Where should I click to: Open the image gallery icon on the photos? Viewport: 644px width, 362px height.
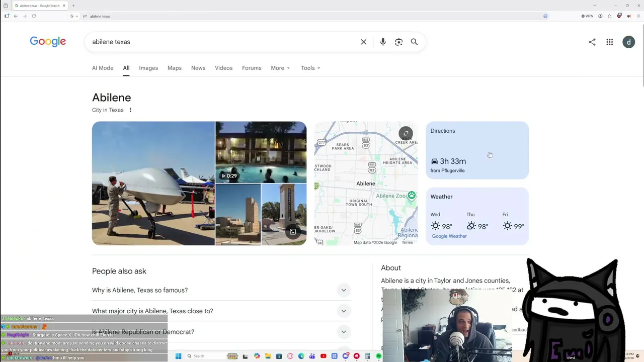(x=293, y=232)
